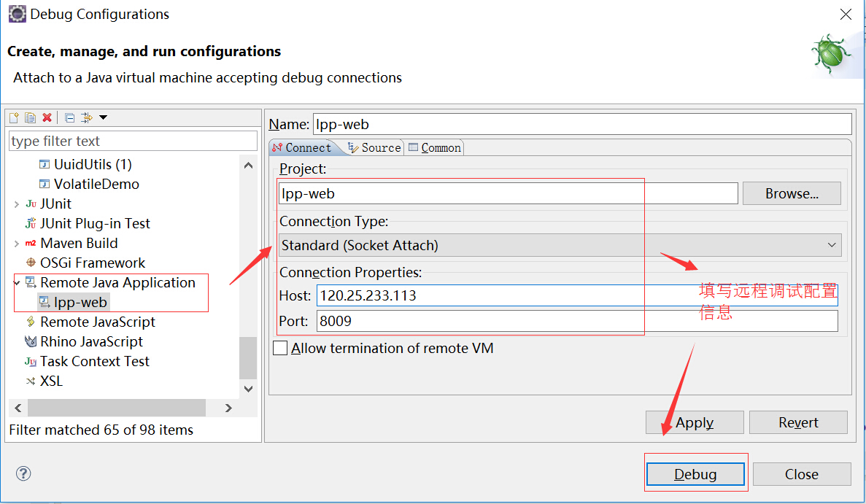Delete selected launch configuration via red X
The image size is (866, 504).
(47, 117)
